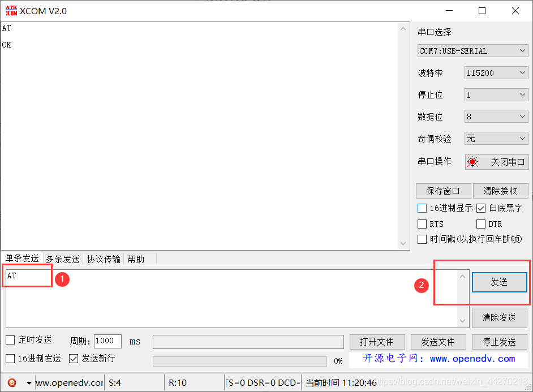Click the AT line in receive area
This screenshot has width=533, height=392.
pos(6,28)
